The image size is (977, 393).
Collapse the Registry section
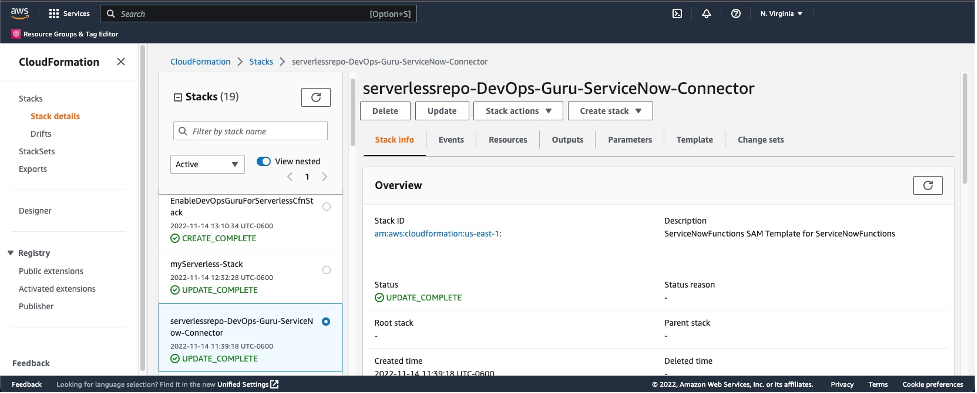(11, 253)
